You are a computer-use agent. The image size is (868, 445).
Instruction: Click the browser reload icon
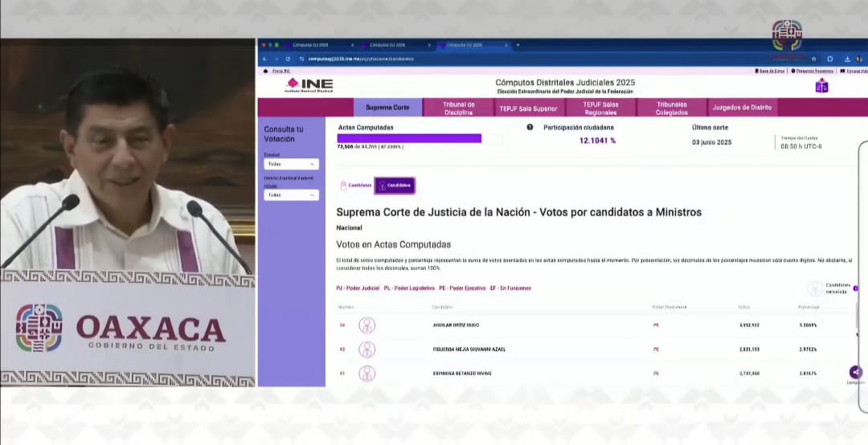(x=288, y=59)
